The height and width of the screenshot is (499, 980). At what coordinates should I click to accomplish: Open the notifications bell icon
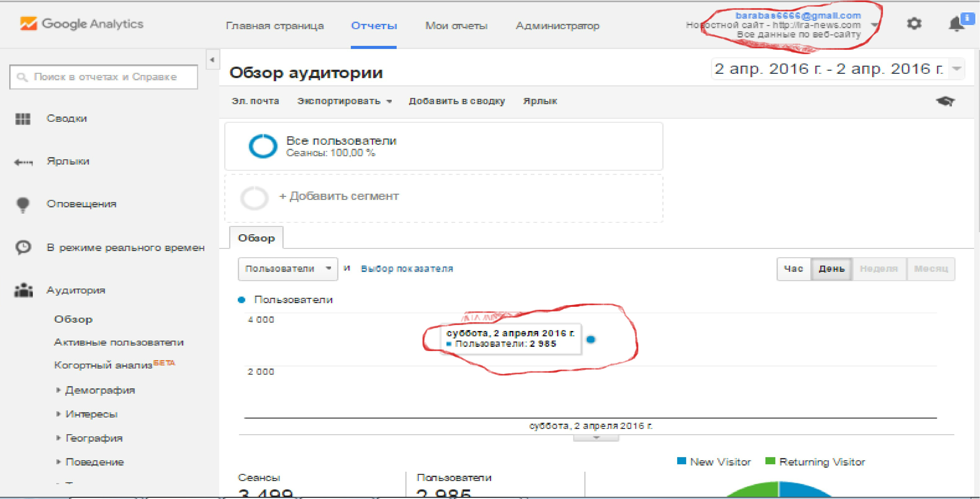(x=956, y=24)
